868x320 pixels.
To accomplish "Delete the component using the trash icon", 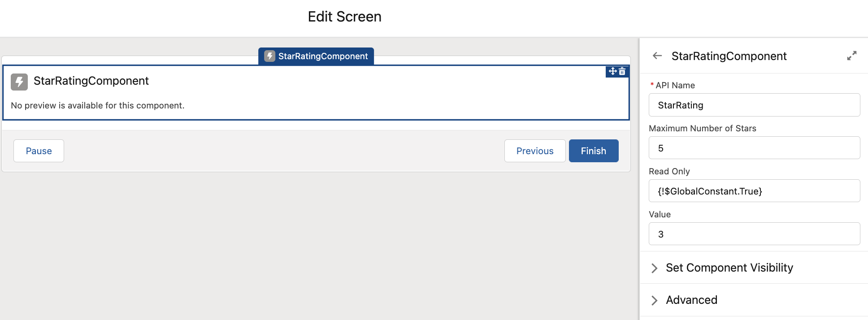I will coord(621,72).
